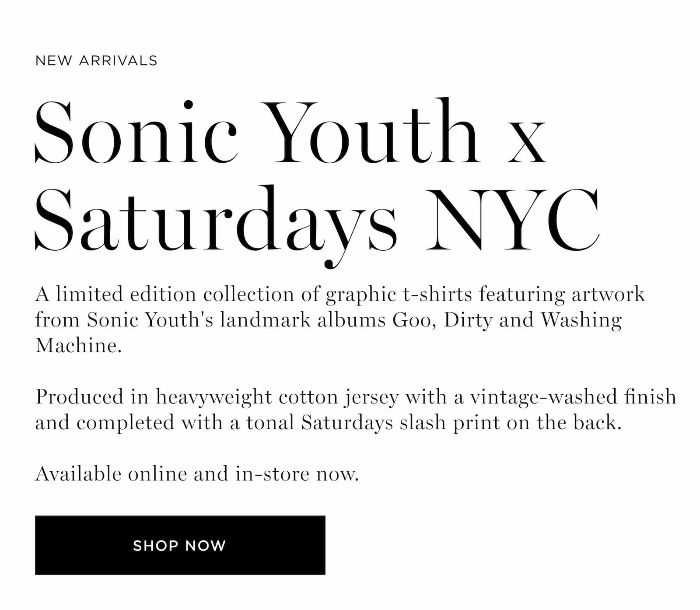Click 'landmark albums' phrase
700x610 pixels.
click(x=303, y=320)
